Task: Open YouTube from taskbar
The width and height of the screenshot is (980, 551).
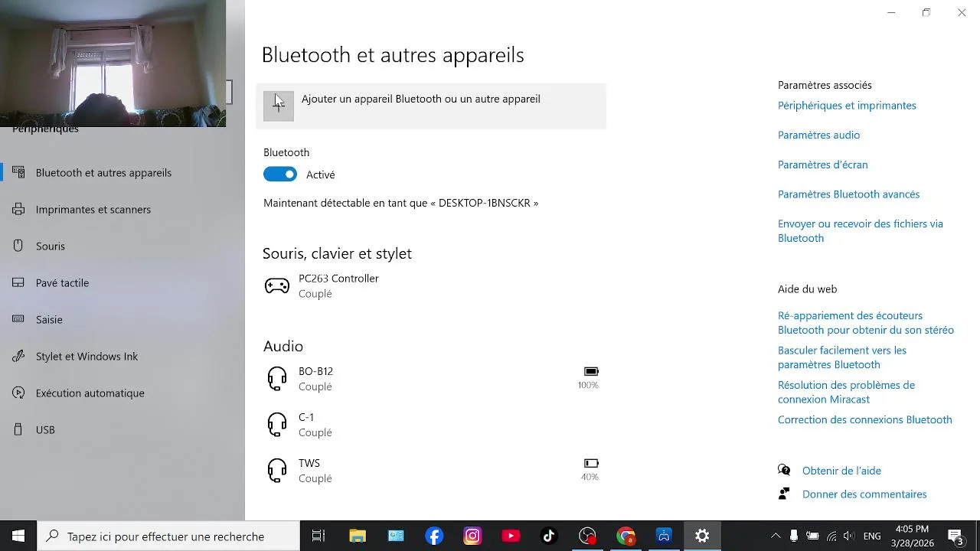Action: tap(511, 536)
